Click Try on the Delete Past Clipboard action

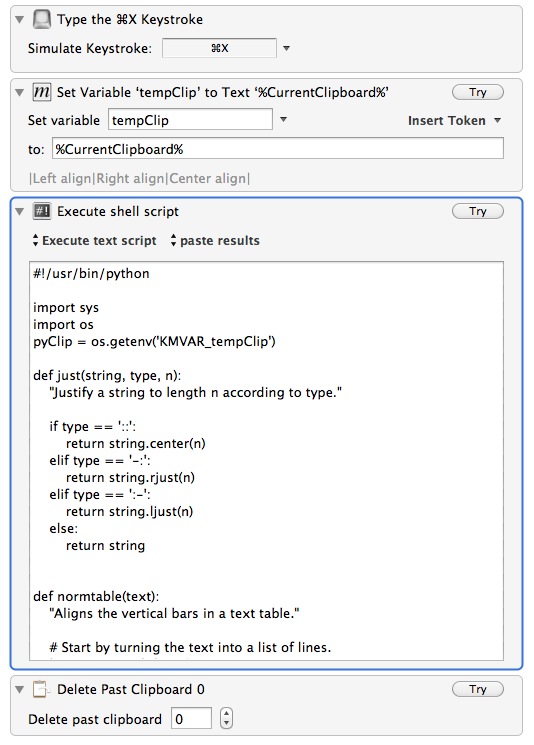point(477,689)
